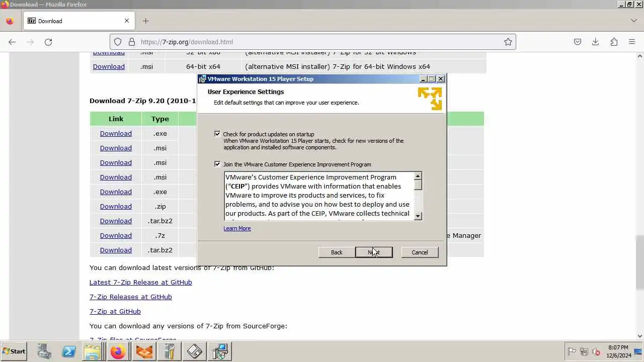Screen dimensions: 644x362
Task: Open the '7-Zip at GitHub' link
Action: 115,311
